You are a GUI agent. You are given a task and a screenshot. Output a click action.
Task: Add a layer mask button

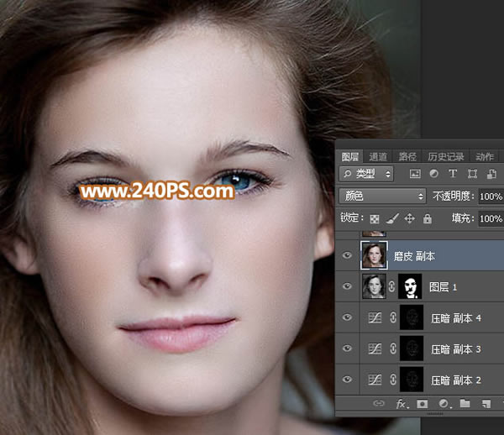point(422,404)
